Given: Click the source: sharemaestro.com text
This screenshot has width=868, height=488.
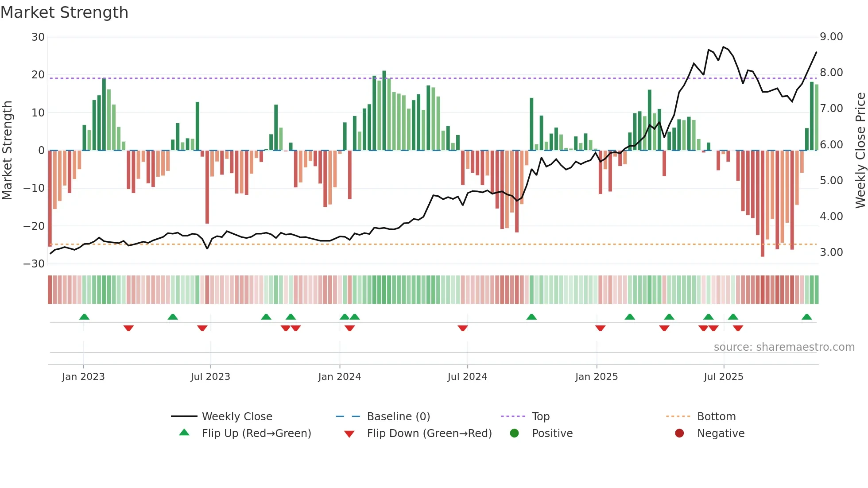Looking at the screenshot, I should [784, 347].
